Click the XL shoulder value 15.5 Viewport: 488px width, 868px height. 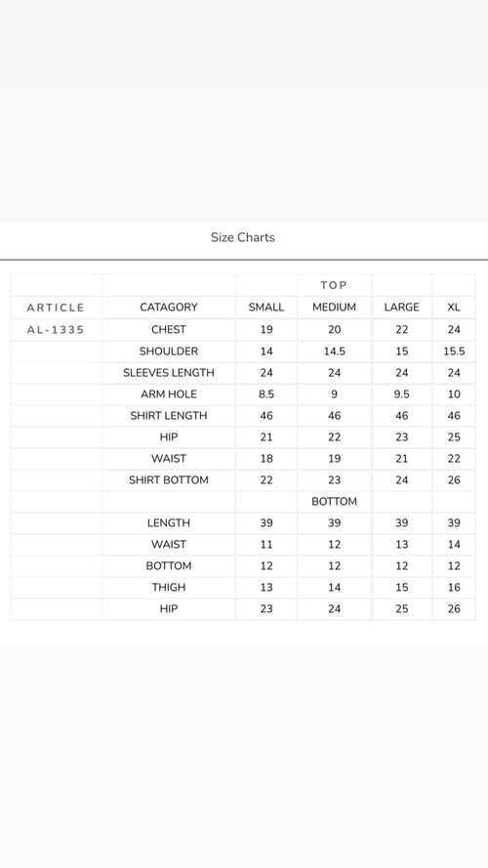pyautogui.click(x=454, y=351)
